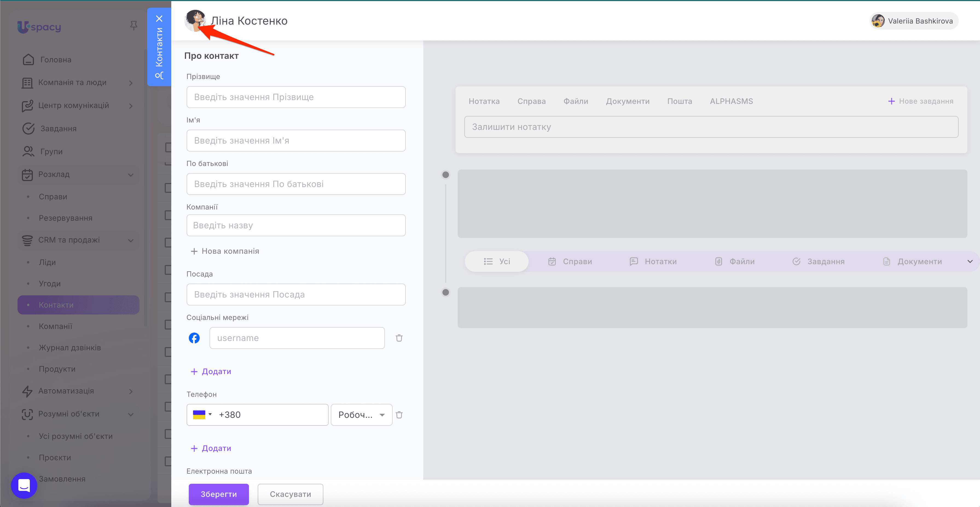
Task: Click Нова компанія link
Action: pos(225,251)
